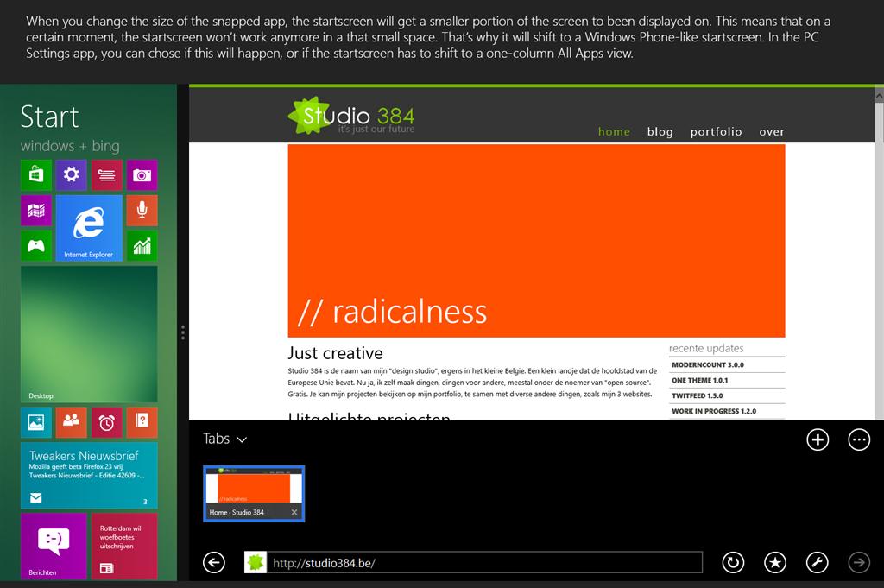Viewport: 884px width, 588px height.
Task: Open the Alarms clock tile
Action: click(106, 422)
